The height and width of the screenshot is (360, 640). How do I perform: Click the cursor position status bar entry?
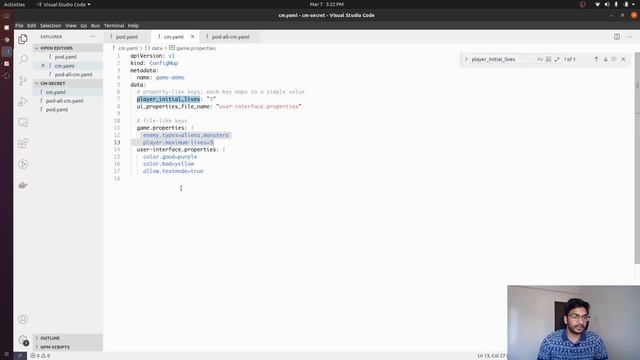point(492,356)
